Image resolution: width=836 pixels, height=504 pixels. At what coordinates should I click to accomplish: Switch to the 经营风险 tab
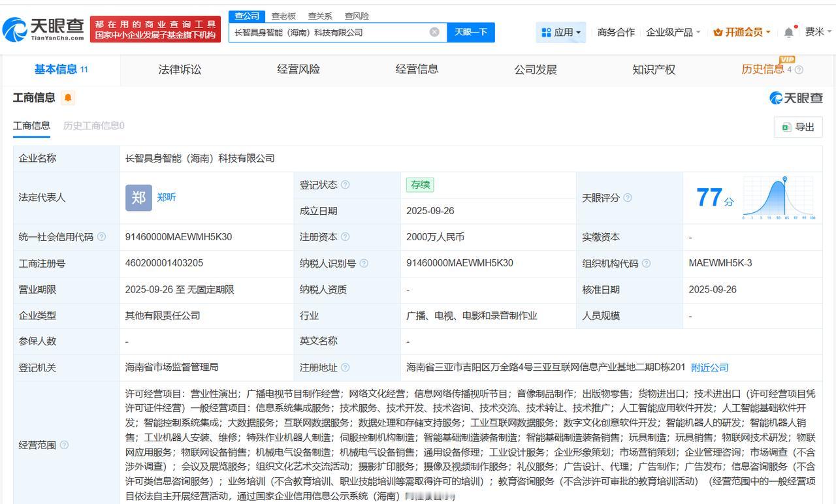[298, 69]
